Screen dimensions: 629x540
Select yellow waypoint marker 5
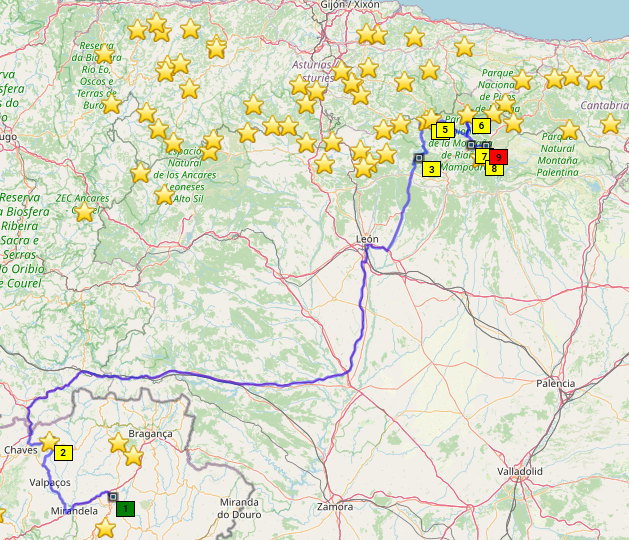pos(444,130)
